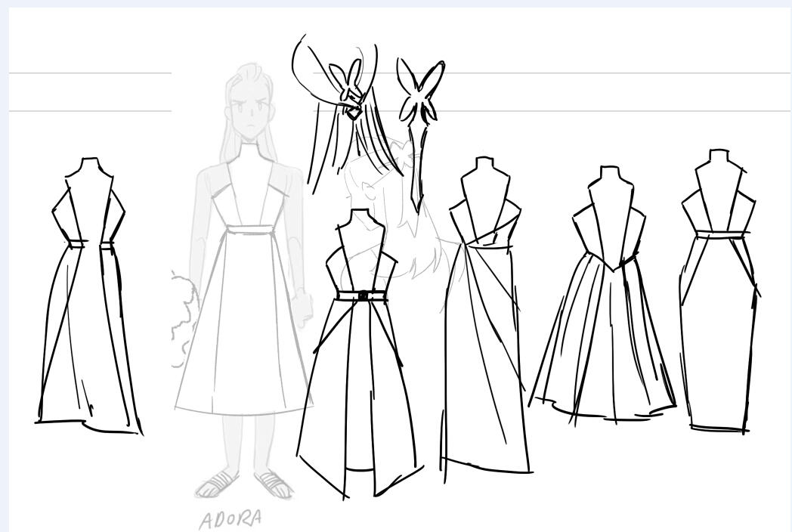Viewport: 792px width, 532px height.
Task: Click the neck of the far-left mannequin
Action: 90,165
